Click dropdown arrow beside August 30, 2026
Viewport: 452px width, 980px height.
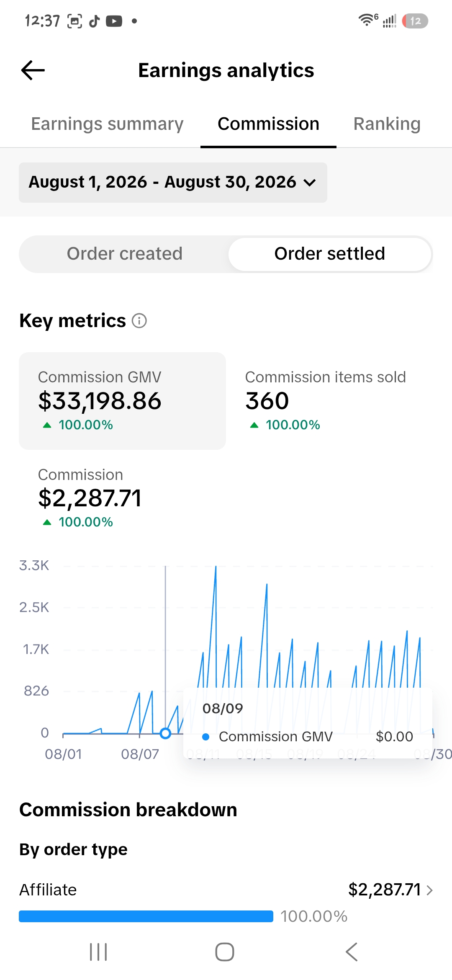click(x=310, y=183)
